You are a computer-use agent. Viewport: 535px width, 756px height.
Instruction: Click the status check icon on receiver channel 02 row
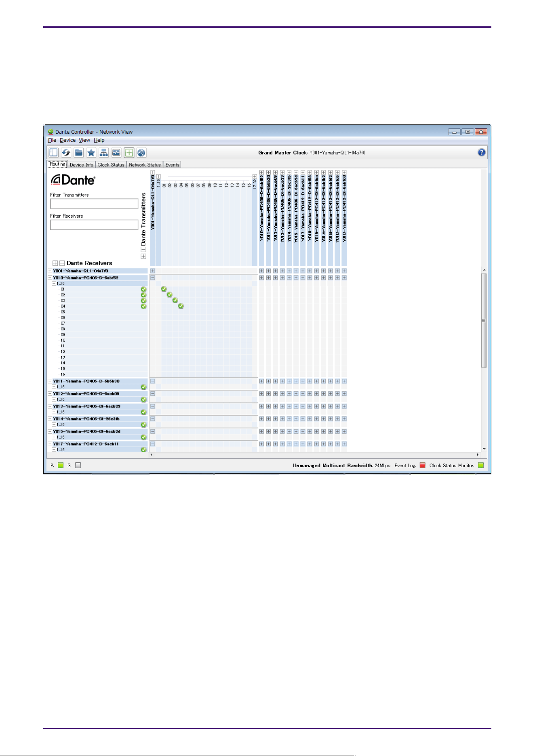tap(143, 295)
